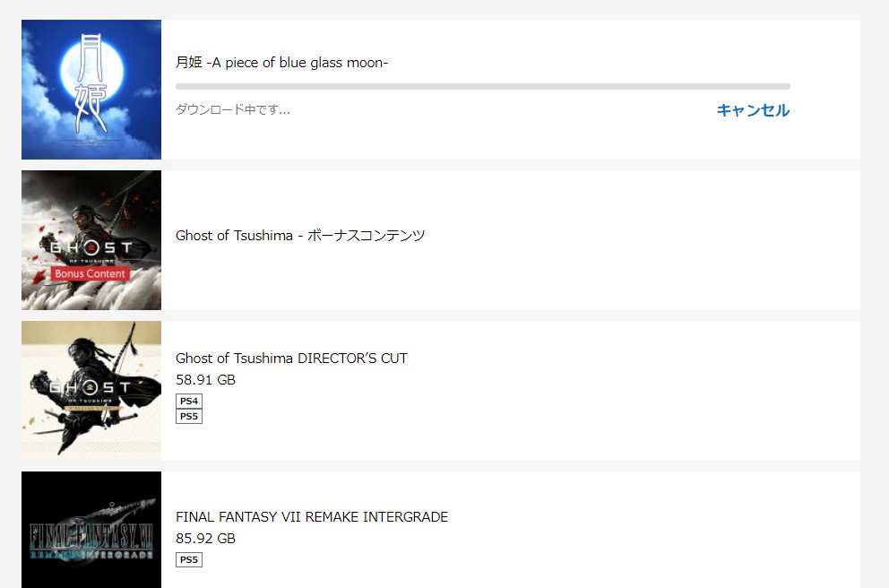889x588 pixels.
Task: Select title Ghost of Tsushima - ボーナスコンテンツ
Action: click(300, 236)
